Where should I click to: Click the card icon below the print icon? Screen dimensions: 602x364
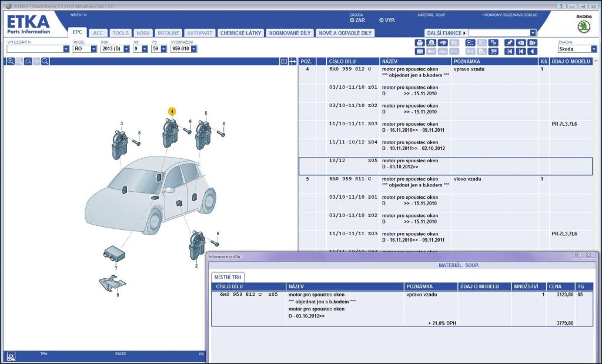(420, 51)
